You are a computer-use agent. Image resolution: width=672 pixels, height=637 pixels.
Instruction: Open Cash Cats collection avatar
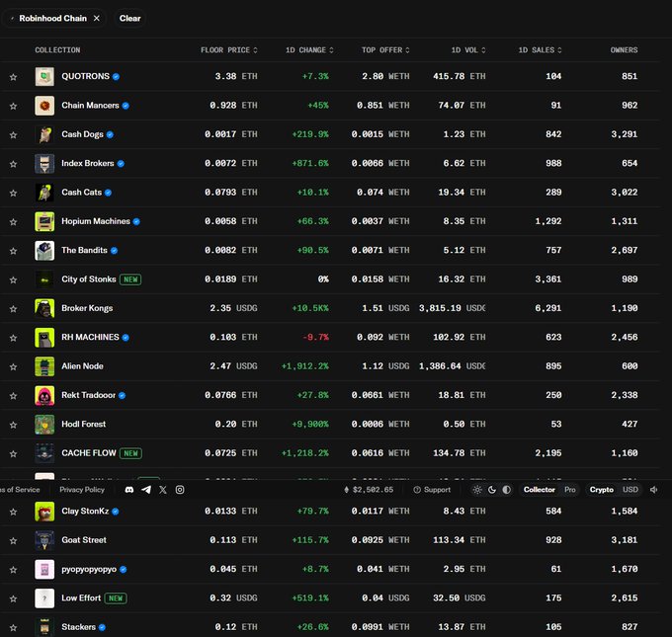[44, 193]
